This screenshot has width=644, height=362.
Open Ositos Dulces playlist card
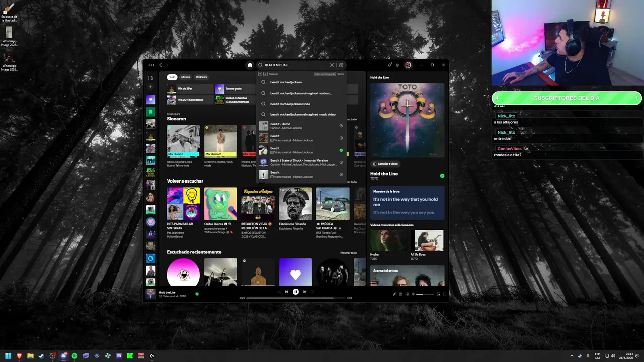coord(220,211)
